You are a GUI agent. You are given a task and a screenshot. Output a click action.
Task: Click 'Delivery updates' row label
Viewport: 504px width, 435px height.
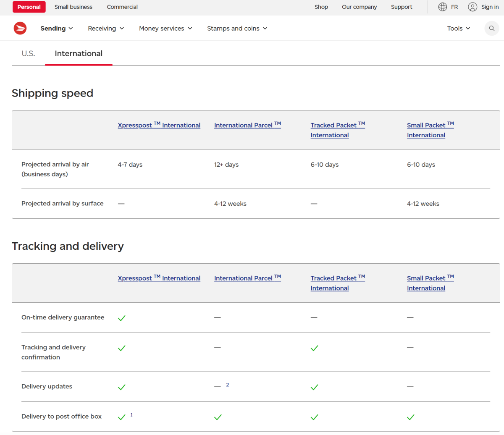pos(47,386)
